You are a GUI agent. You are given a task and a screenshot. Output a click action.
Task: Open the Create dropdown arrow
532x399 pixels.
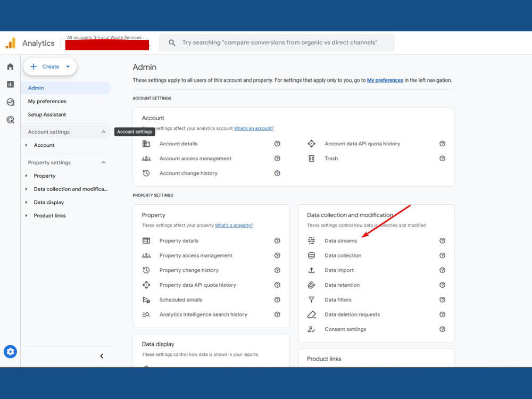68,66
